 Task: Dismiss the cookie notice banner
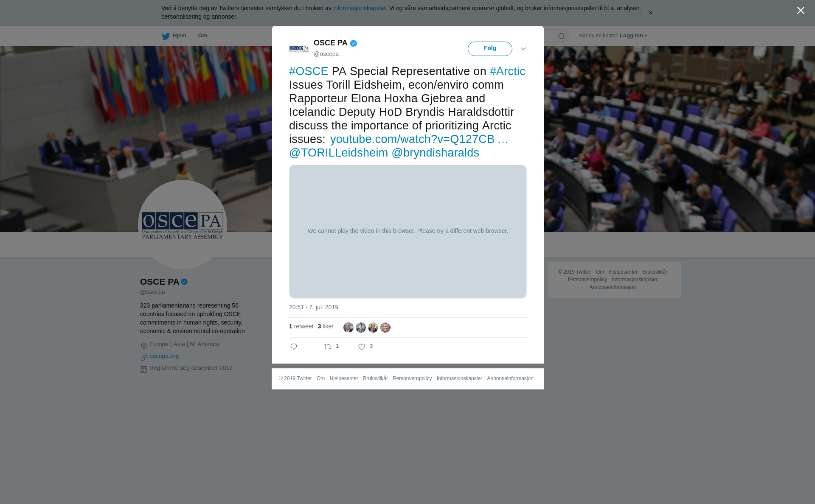tap(650, 13)
